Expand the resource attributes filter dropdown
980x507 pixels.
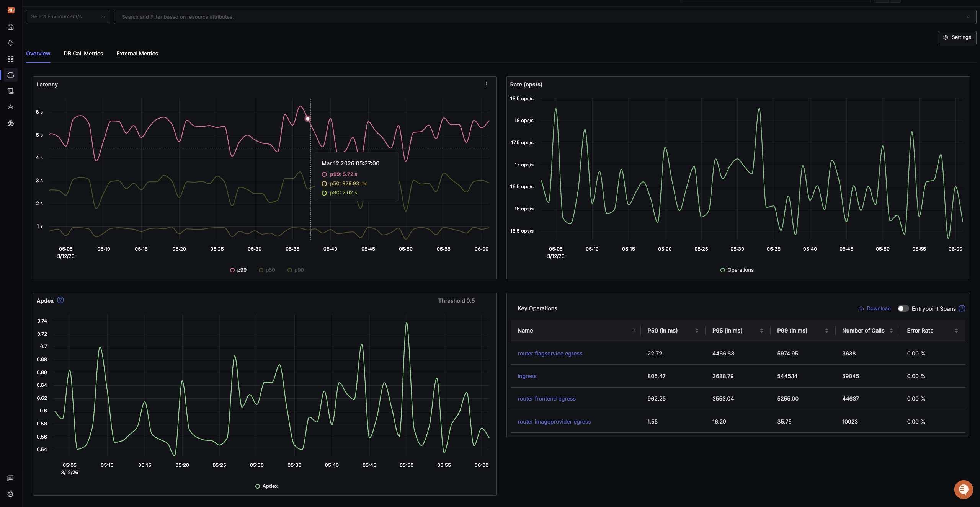pyautogui.click(x=967, y=16)
